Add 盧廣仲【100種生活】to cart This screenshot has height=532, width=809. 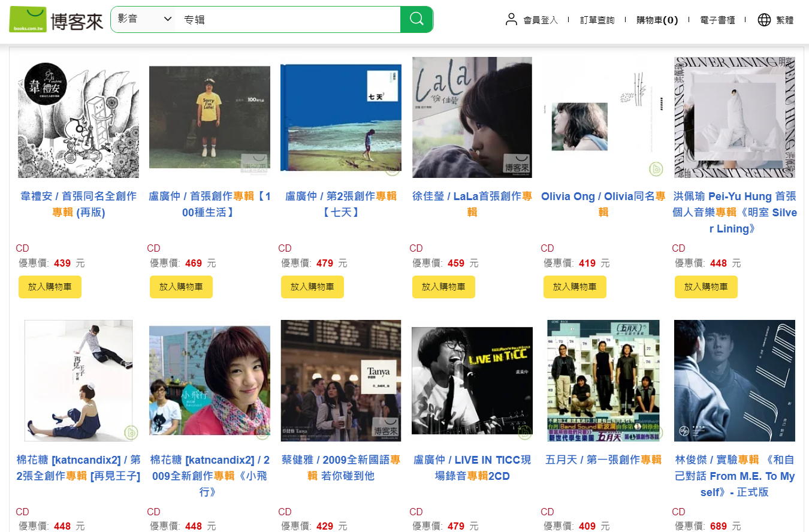[181, 287]
